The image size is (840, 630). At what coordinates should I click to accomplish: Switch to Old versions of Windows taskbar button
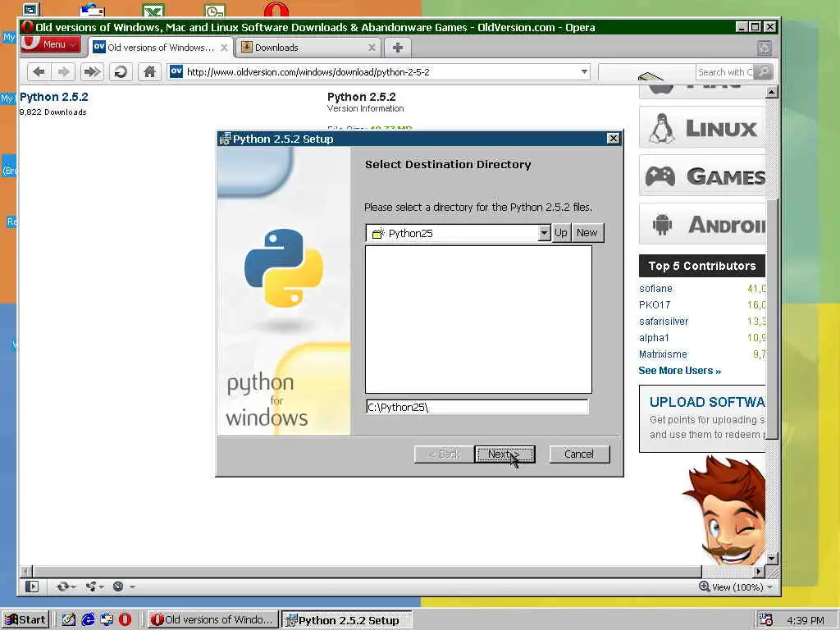click(212, 620)
